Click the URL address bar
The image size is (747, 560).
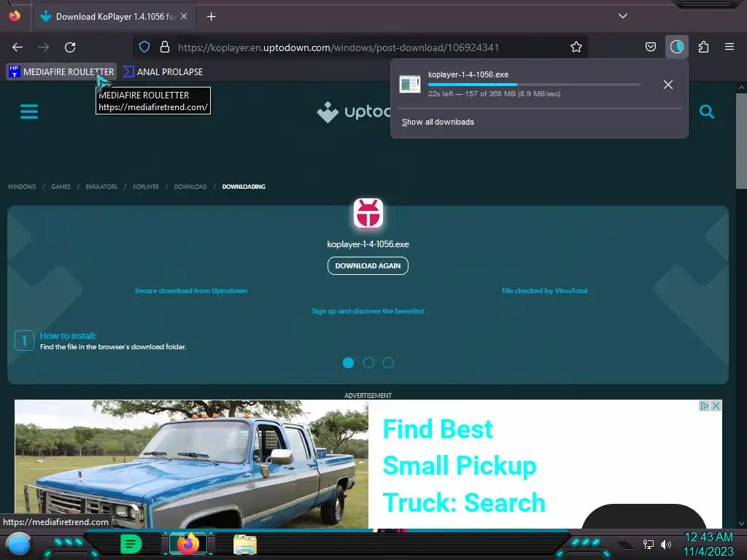point(360,47)
